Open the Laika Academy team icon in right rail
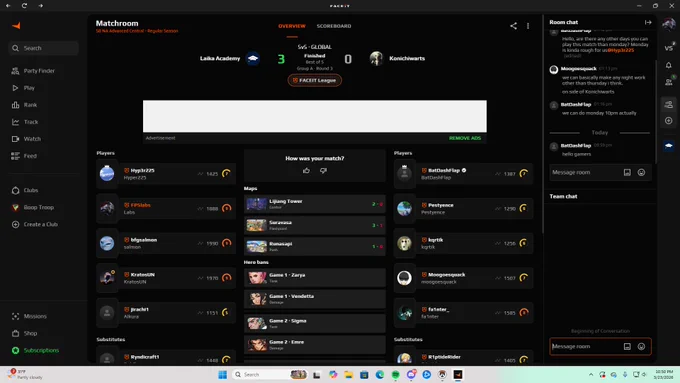The height and width of the screenshot is (383, 680). point(668,146)
